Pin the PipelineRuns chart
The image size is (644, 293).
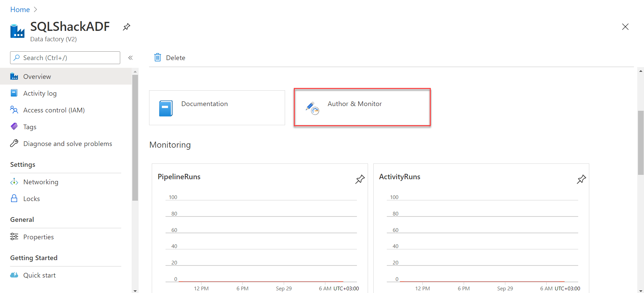pyautogui.click(x=360, y=179)
